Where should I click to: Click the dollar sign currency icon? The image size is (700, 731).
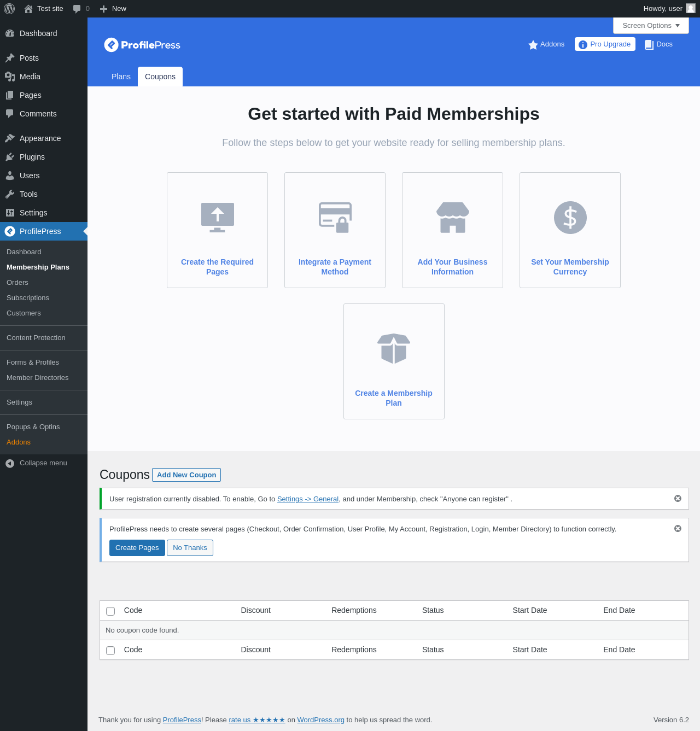(570, 218)
